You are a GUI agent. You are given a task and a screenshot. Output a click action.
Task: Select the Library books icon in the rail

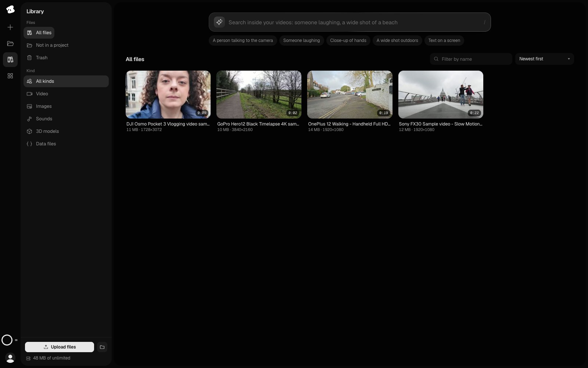[10, 59]
